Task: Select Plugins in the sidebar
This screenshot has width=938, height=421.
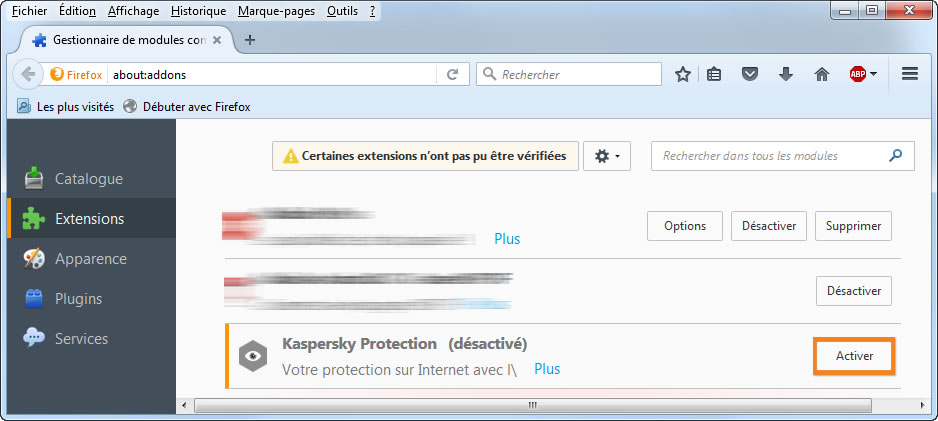Action: click(78, 299)
